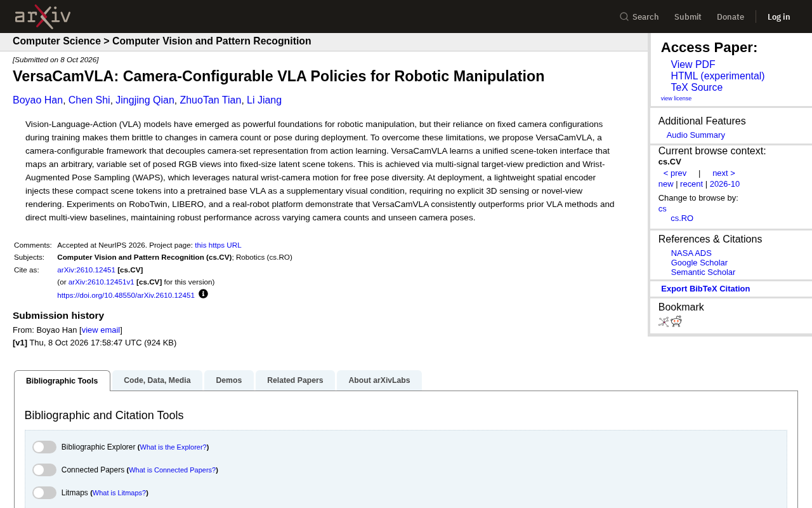Open the Donate link

[x=730, y=17]
